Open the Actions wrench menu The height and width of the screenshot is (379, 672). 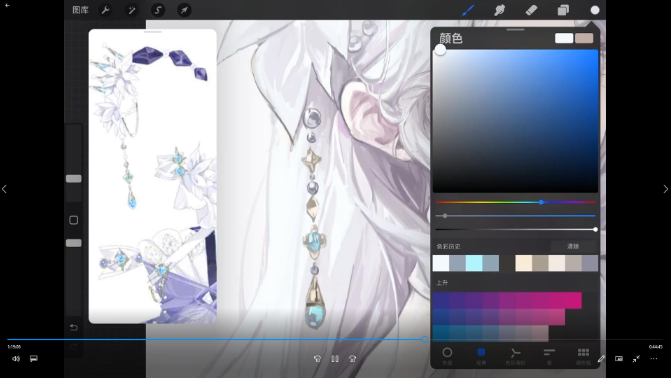(x=105, y=10)
